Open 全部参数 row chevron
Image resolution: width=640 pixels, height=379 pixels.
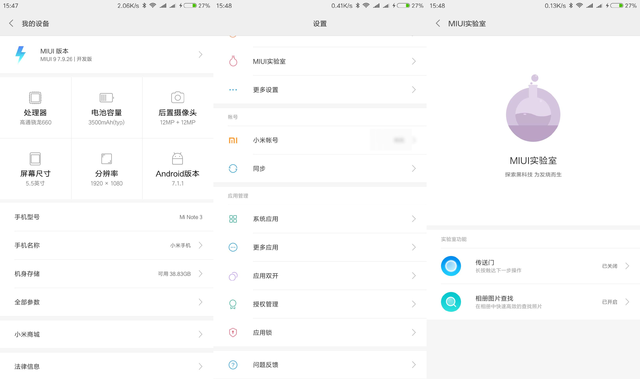pyautogui.click(x=200, y=302)
